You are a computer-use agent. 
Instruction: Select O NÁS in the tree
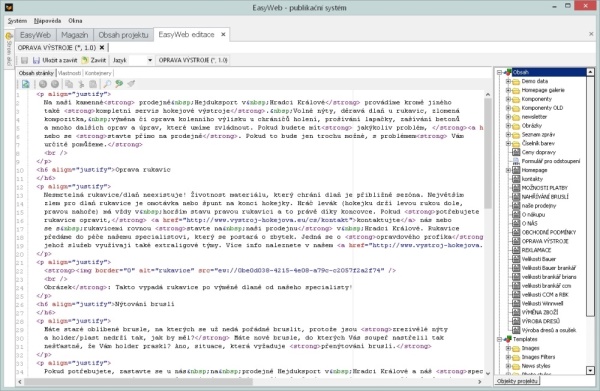[x=530, y=223]
